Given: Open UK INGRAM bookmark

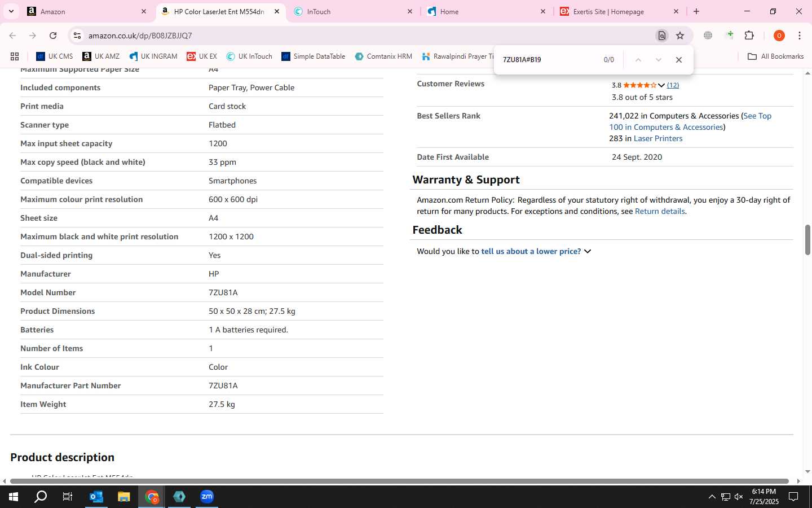Looking at the screenshot, I should point(153,56).
